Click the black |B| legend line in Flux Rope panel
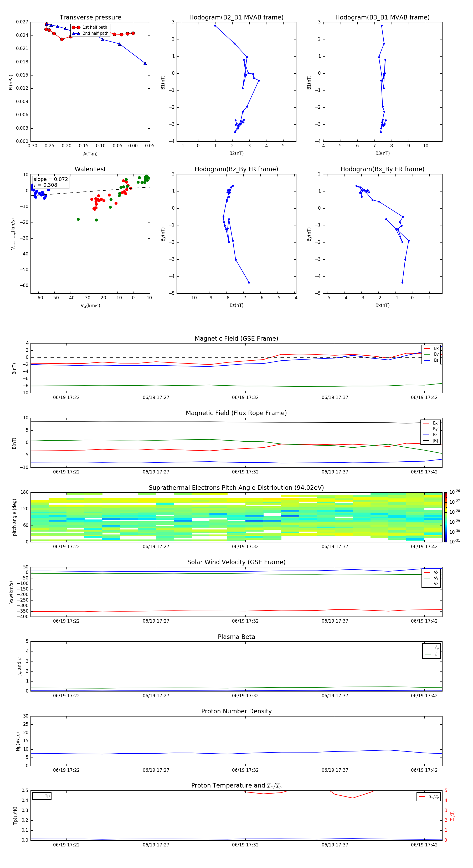The image size is (473, 868). [x=426, y=441]
